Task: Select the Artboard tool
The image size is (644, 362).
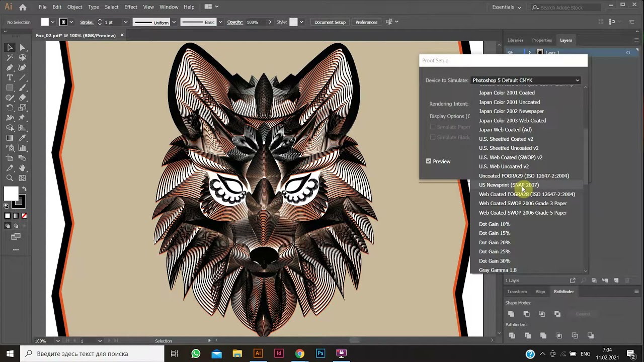Action: coord(10,158)
